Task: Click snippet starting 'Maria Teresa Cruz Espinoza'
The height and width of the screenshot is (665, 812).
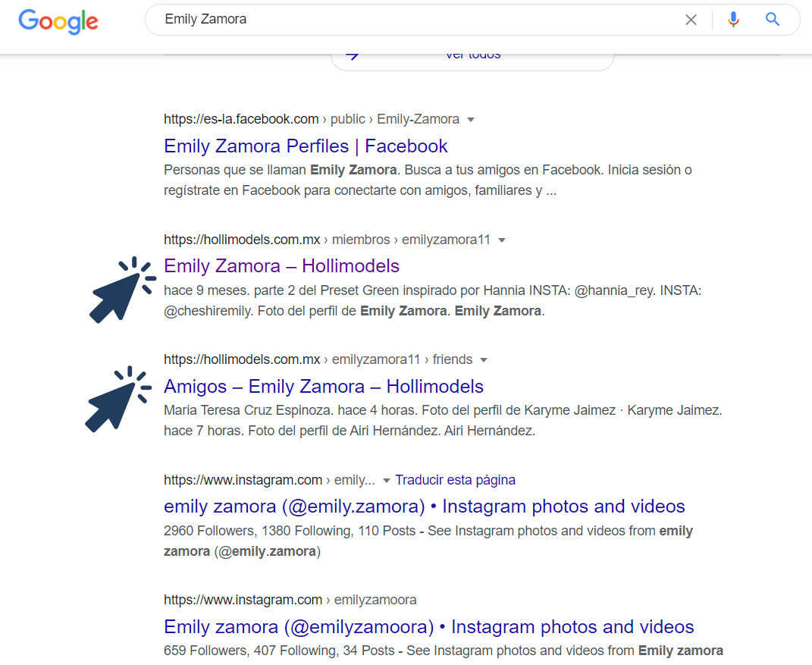Action: 443,421
